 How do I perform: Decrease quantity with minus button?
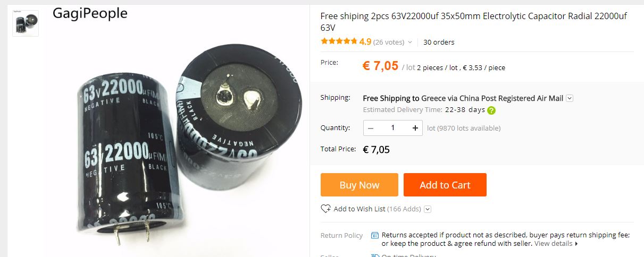[371, 128]
